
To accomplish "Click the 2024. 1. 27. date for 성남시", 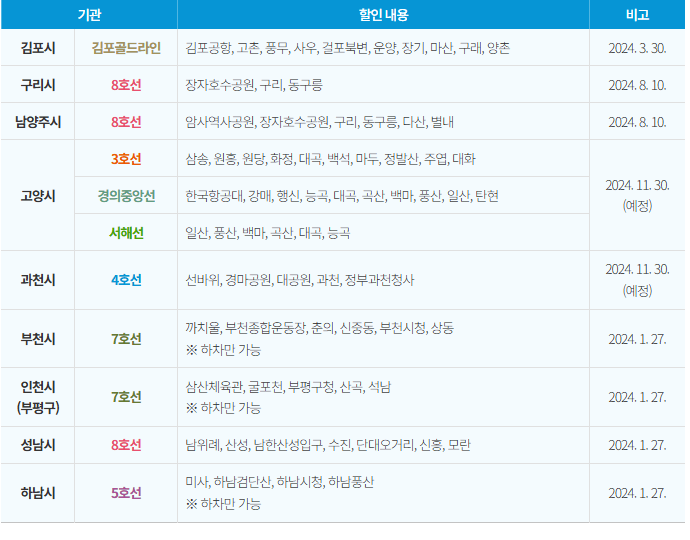I will (x=637, y=444).
